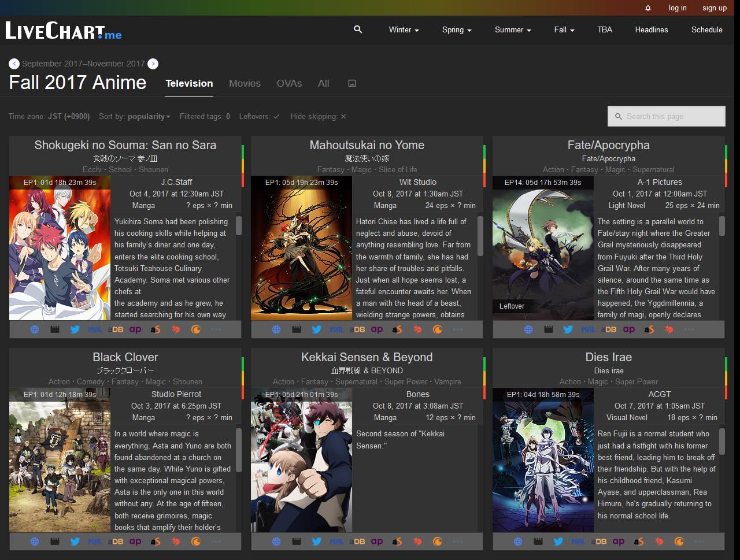Toggle image view mode icon beside All
The width and height of the screenshot is (740, 560).
coord(352,83)
